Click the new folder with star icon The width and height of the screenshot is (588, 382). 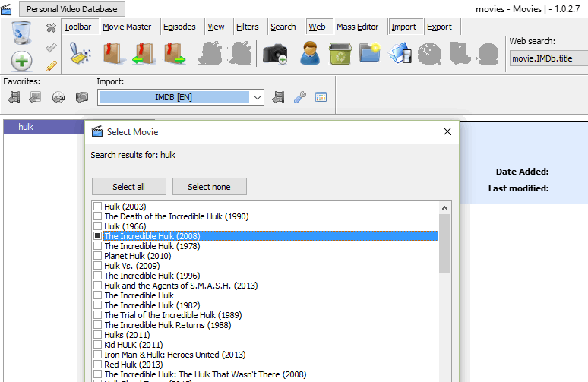tap(370, 52)
